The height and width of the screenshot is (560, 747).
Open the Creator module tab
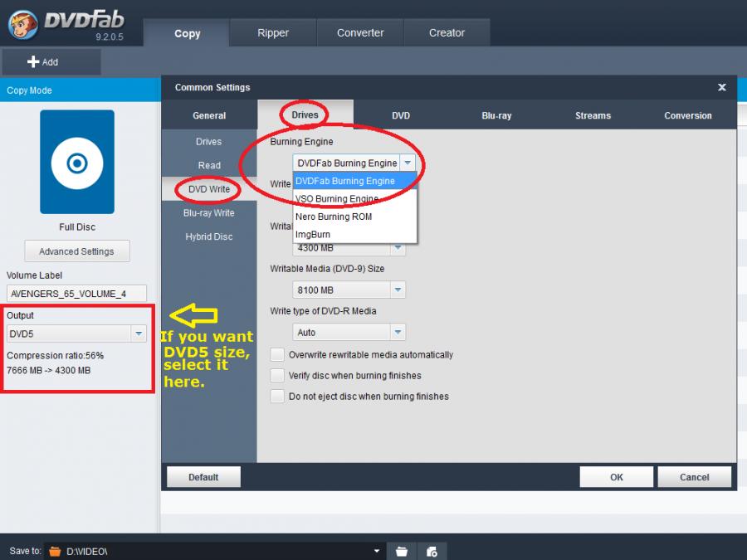(447, 33)
